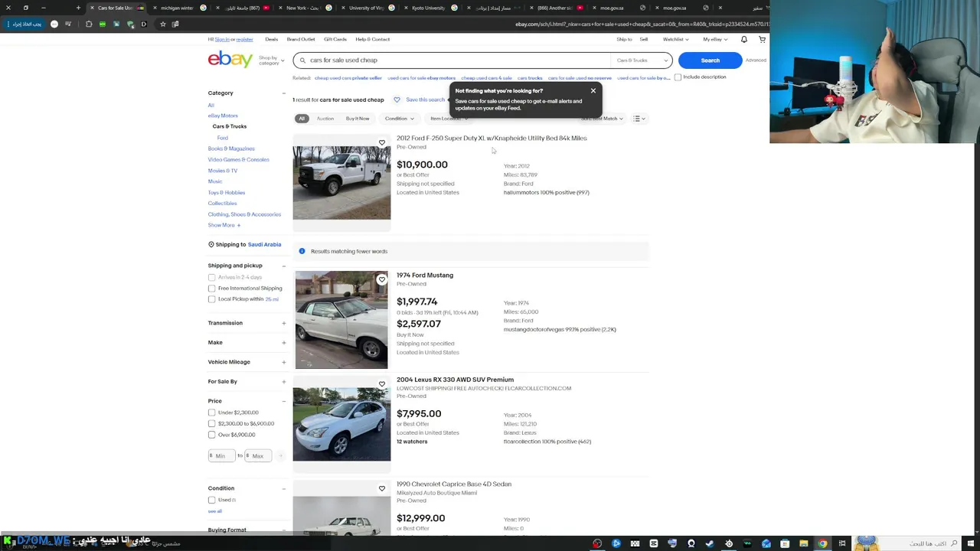
Task: Open the Watchlist dropdown
Action: coord(675,39)
